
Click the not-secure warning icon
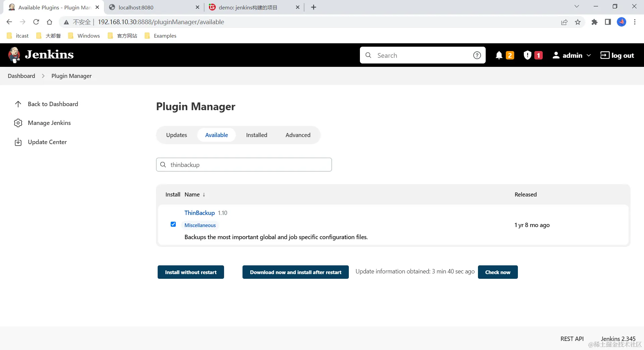pyautogui.click(x=66, y=22)
